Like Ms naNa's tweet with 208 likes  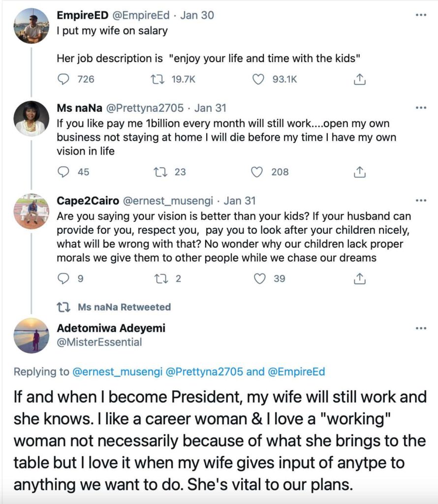click(x=257, y=172)
